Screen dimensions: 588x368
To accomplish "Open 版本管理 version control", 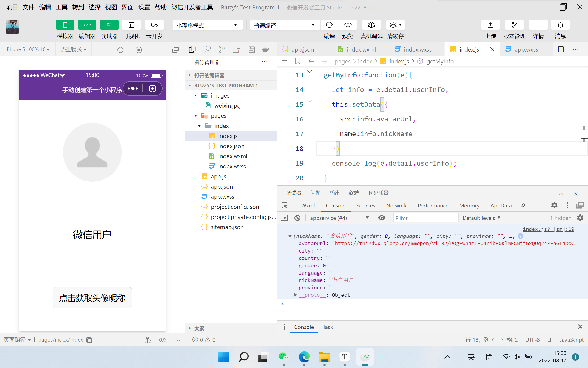I will click(x=514, y=25).
